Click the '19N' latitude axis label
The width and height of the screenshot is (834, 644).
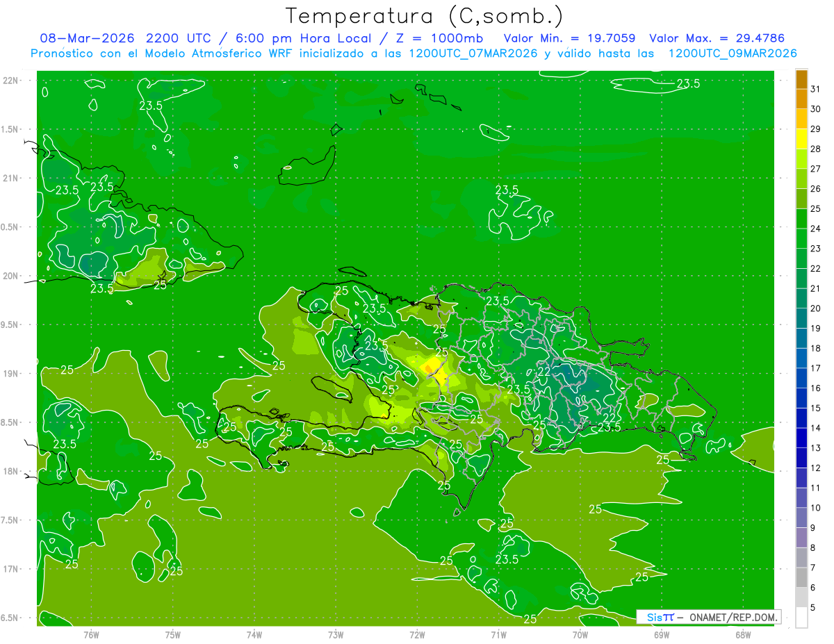(12, 374)
